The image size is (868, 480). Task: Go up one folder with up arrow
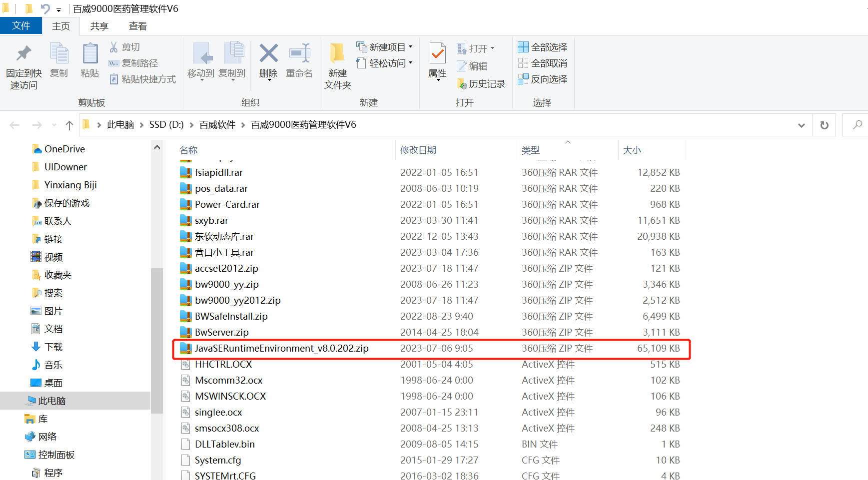pyautogui.click(x=69, y=125)
